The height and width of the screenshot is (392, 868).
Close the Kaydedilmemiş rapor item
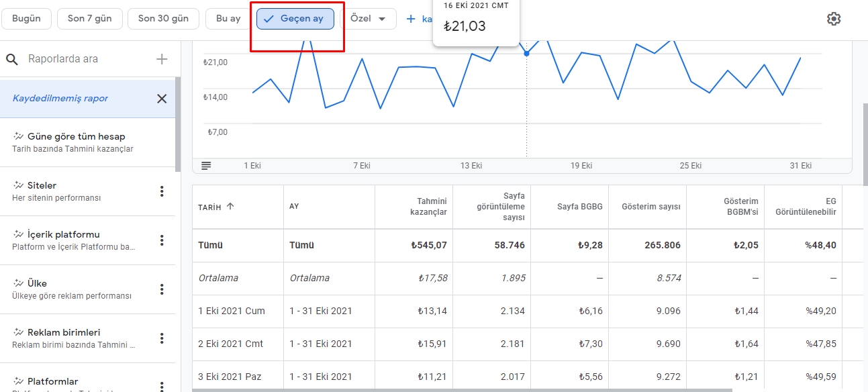pyautogui.click(x=162, y=99)
